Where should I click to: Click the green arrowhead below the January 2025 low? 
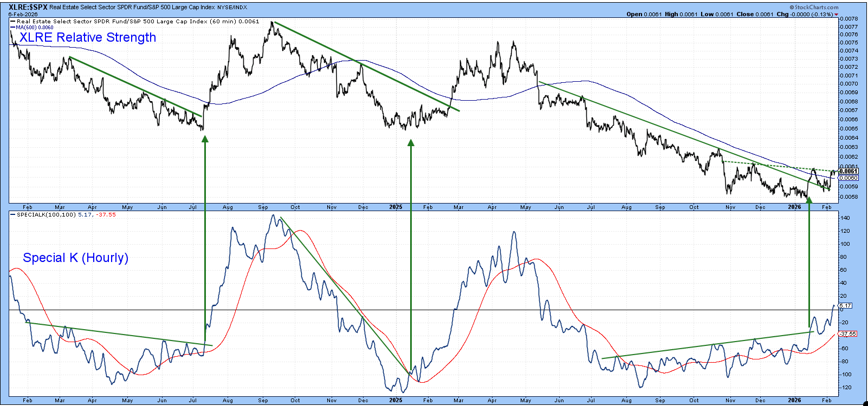point(411,143)
